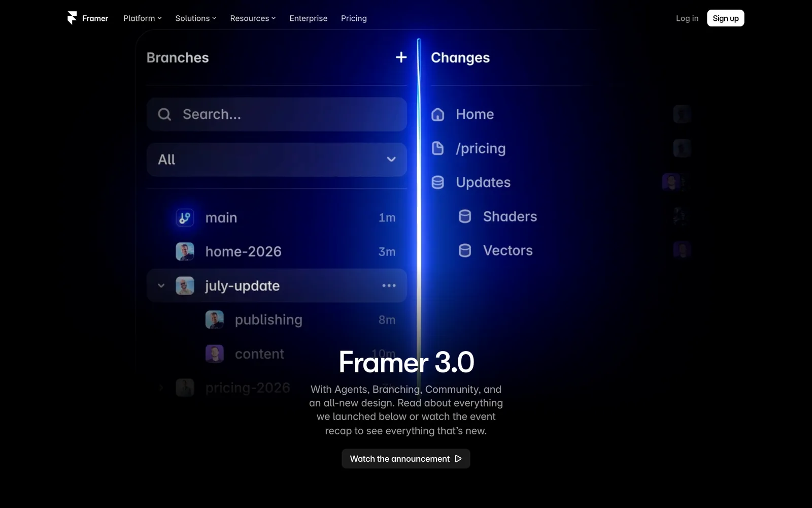Click the 8m timestamp on publishing
The height and width of the screenshot is (508, 812).
[x=387, y=320]
